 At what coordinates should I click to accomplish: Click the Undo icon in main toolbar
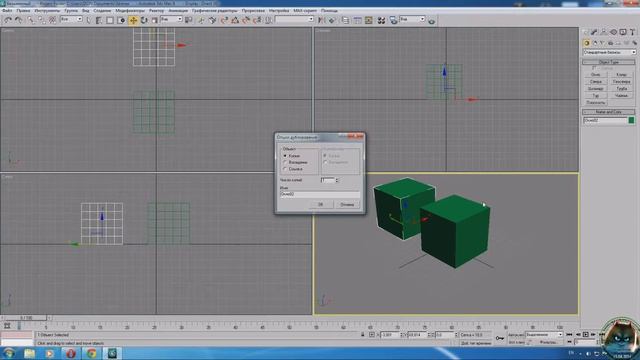[8, 20]
